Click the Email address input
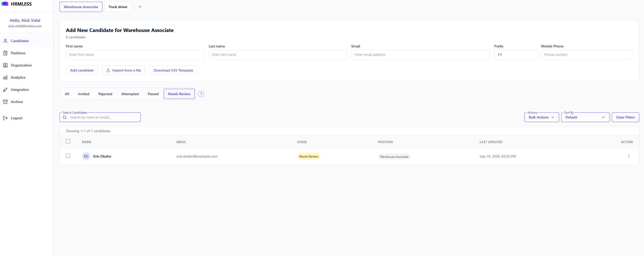Image resolution: width=644 pixels, height=256 pixels. 421,55
